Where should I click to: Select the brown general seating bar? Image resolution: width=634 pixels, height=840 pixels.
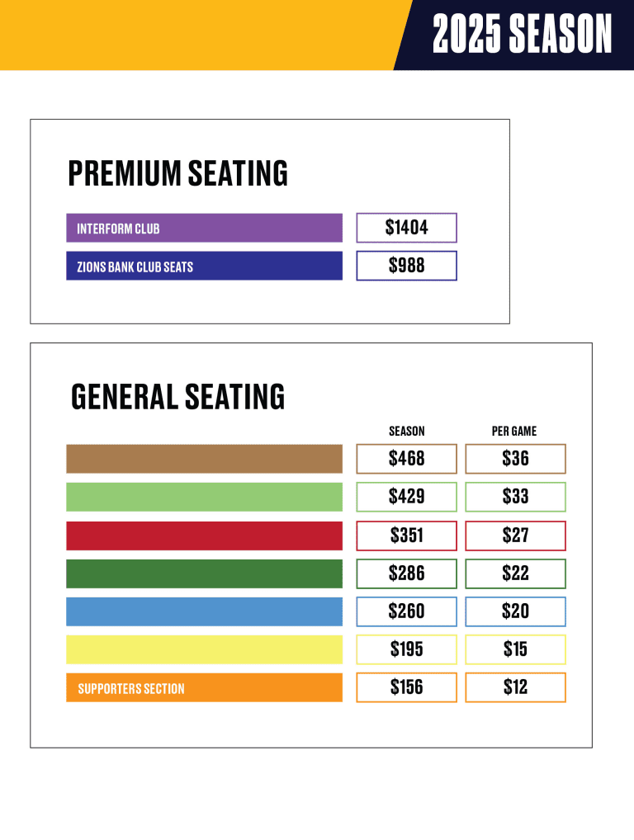[x=204, y=459]
